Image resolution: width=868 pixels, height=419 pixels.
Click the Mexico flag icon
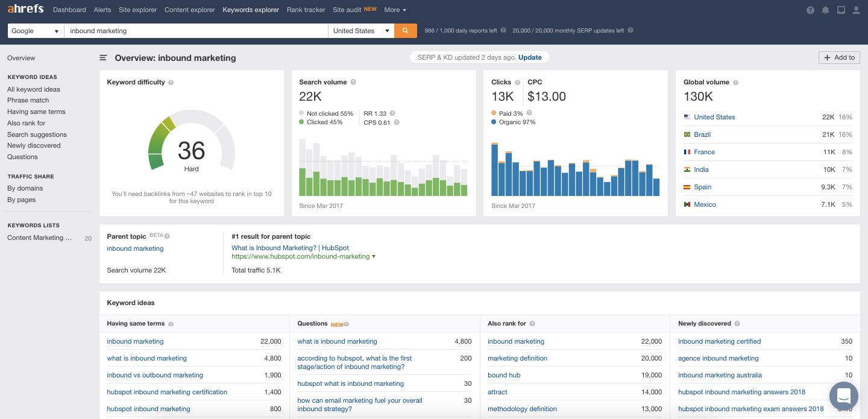click(687, 204)
